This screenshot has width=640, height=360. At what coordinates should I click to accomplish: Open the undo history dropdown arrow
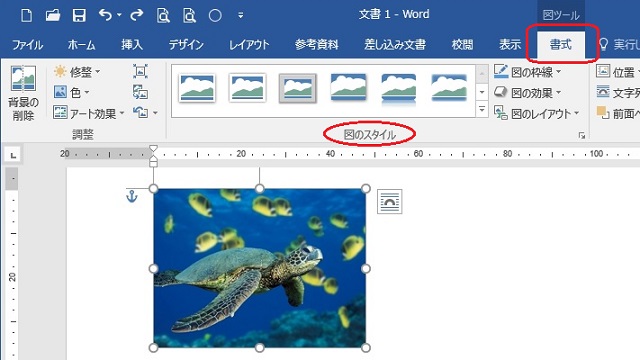point(119,15)
